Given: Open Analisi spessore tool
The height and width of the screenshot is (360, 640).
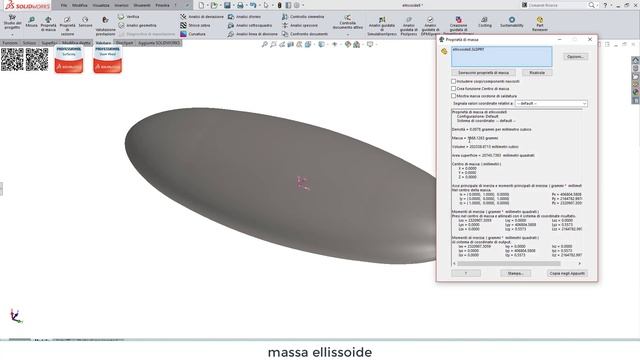Looking at the screenshot, I should coord(300,25).
